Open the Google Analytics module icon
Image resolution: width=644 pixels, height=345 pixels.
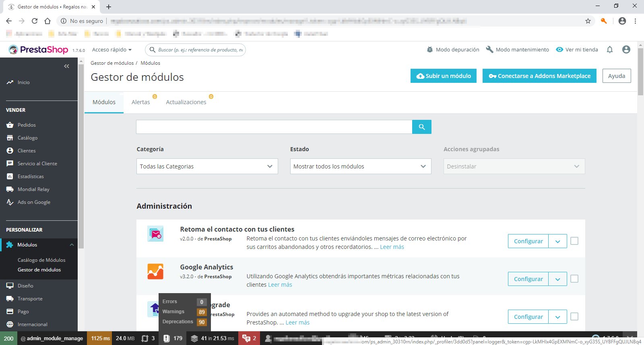click(155, 271)
